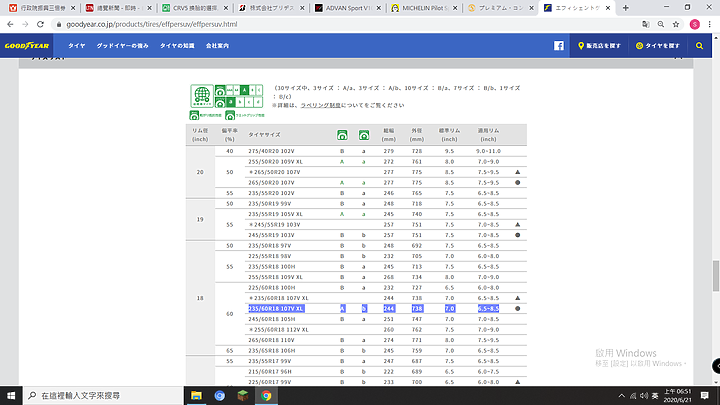Click the browser back arrow
This screenshot has width=720, height=405.
[x=10, y=24]
